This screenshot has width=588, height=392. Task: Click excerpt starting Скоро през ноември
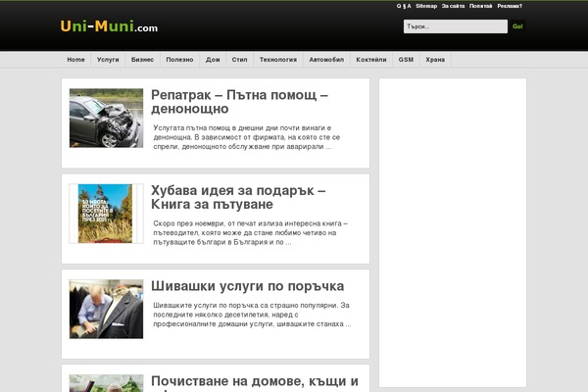tap(251, 232)
